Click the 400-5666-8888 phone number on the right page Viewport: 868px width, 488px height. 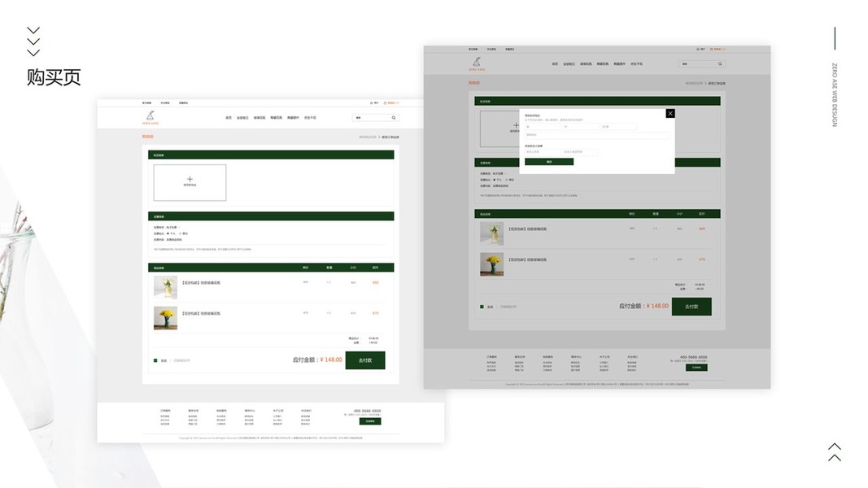(694, 357)
